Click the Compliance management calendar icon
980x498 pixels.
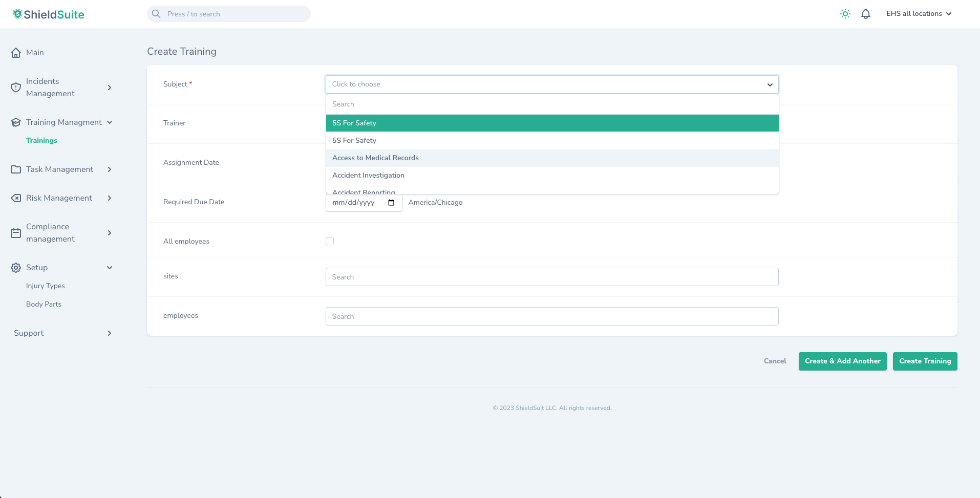click(16, 233)
